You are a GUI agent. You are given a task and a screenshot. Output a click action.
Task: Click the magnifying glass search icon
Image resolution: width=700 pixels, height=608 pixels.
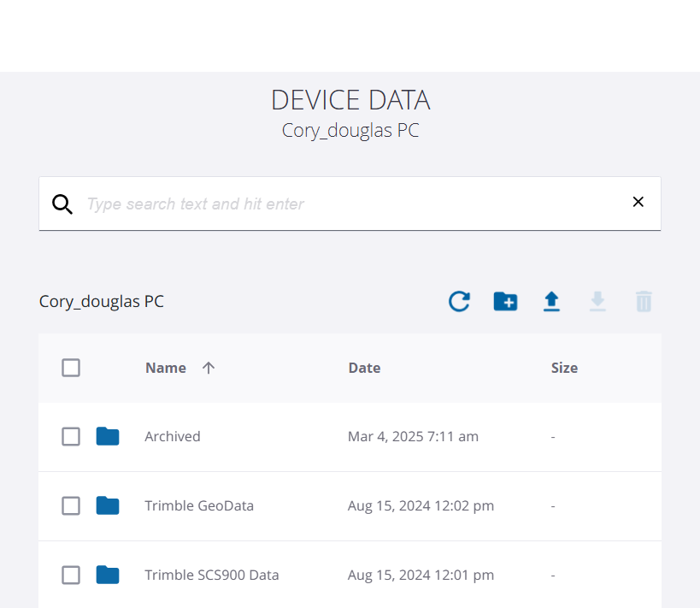[62, 204]
